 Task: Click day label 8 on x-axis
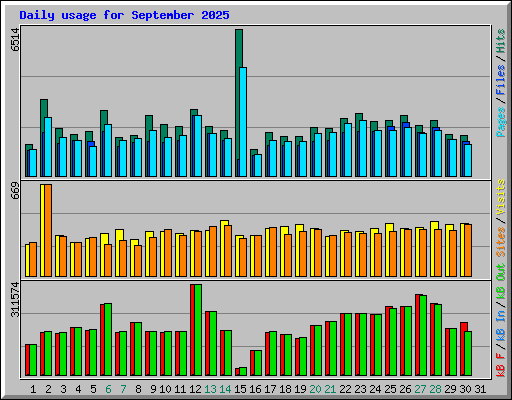pos(138,389)
